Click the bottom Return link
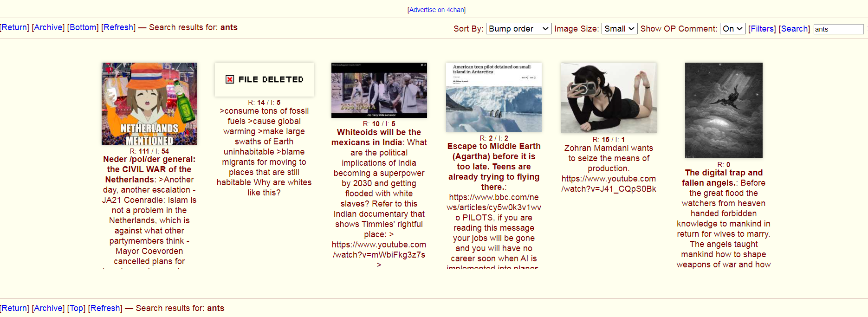 14,308
